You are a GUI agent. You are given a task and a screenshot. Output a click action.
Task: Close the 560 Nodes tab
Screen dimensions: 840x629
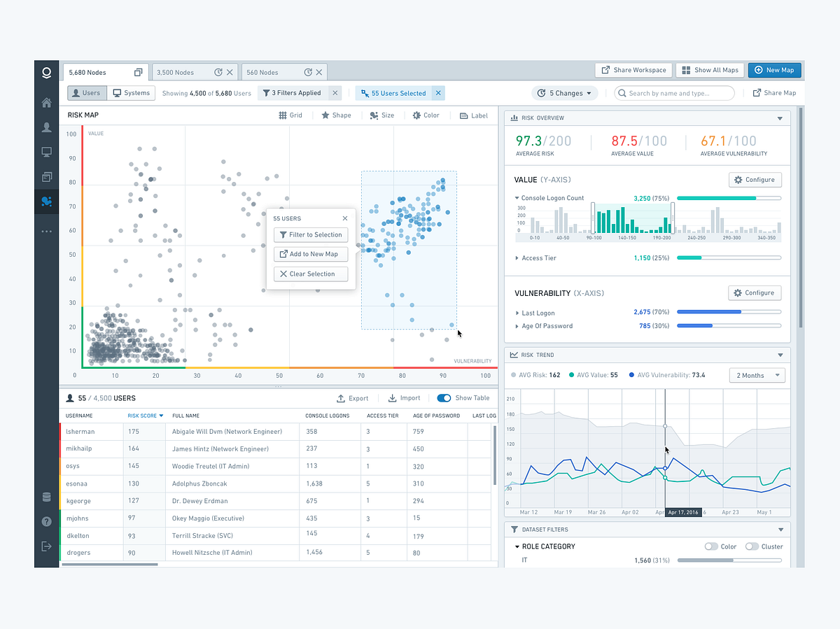[320, 72]
